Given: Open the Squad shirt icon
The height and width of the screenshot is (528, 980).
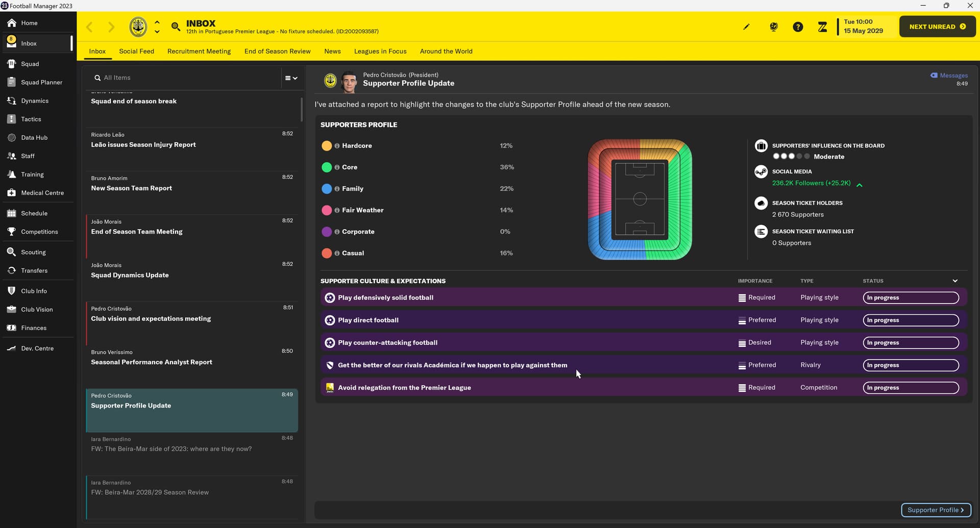Looking at the screenshot, I should pyautogui.click(x=11, y=64).
